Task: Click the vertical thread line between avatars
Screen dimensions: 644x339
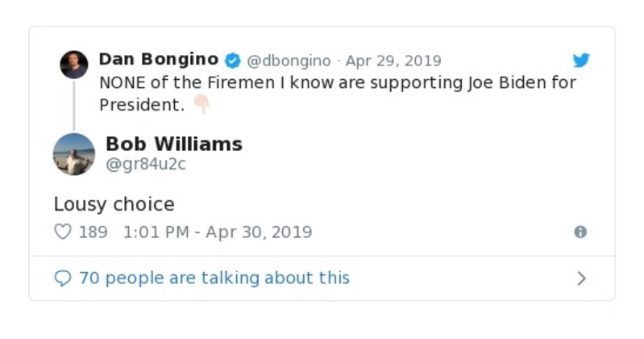Action: point(74,105)
